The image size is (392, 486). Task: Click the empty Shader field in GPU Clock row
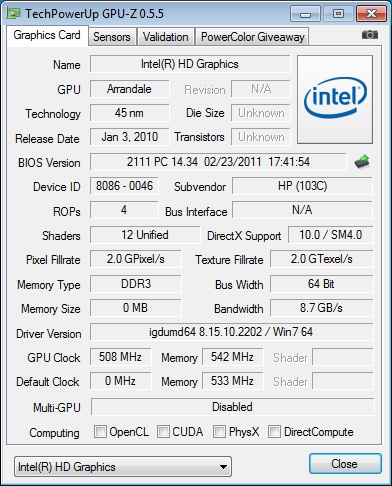pos(343,357)
